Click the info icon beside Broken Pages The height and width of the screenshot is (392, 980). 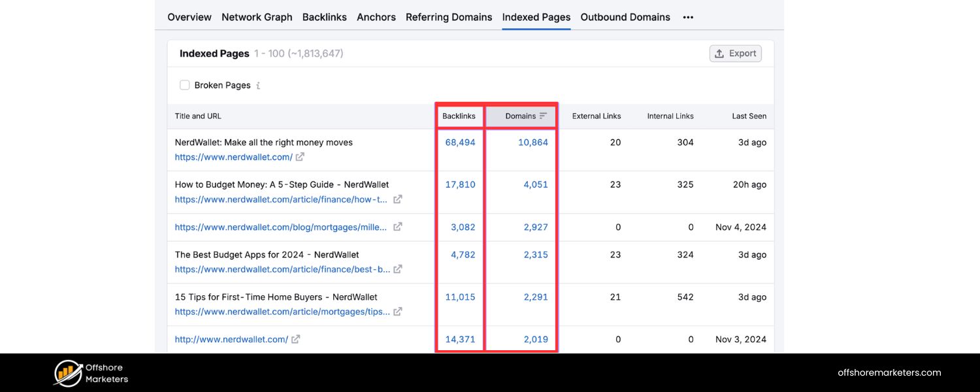pyautogui.click(x=259, y=85)
